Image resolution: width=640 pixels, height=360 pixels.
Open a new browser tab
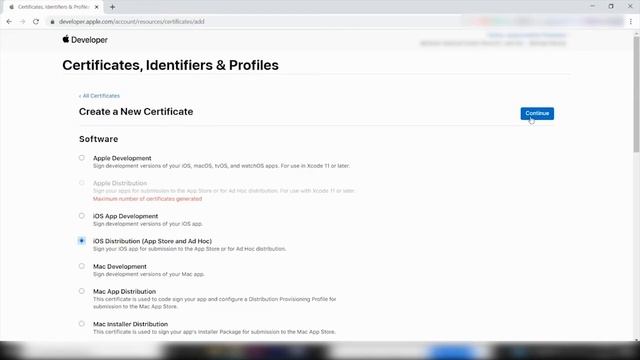[112, 7]
